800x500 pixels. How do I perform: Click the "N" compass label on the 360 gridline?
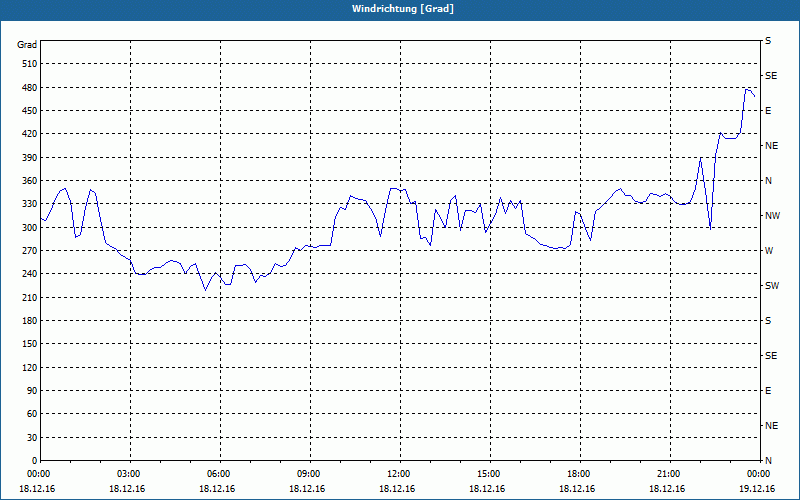[768, 181]
